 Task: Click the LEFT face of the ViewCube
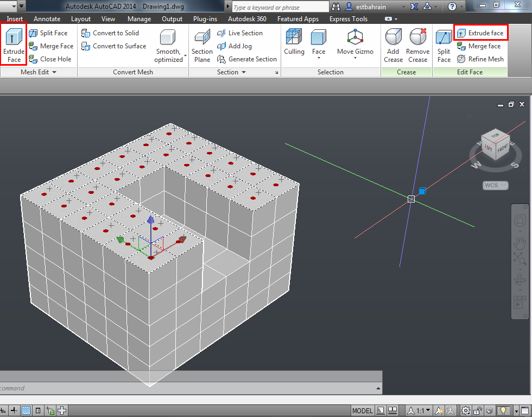[x=489, y=148]
